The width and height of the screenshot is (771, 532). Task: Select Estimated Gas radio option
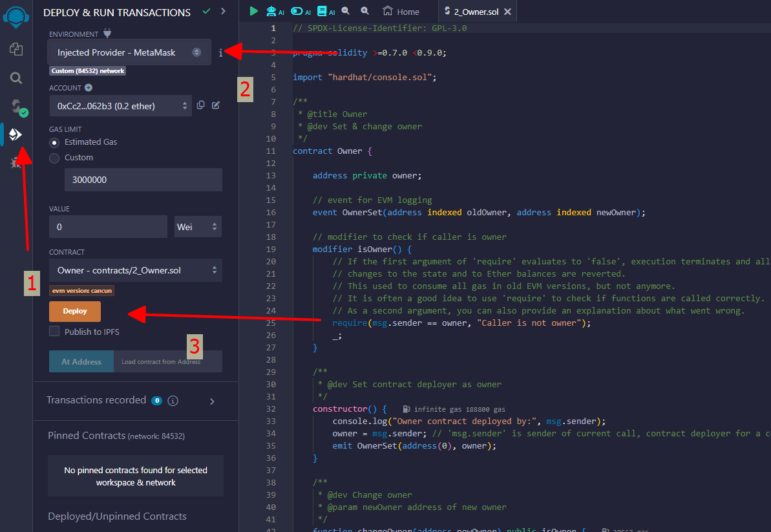pos(54,142)
